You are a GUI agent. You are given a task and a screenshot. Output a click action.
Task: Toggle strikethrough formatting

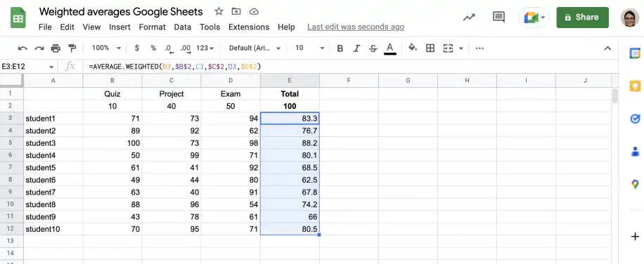click(373, 48)
